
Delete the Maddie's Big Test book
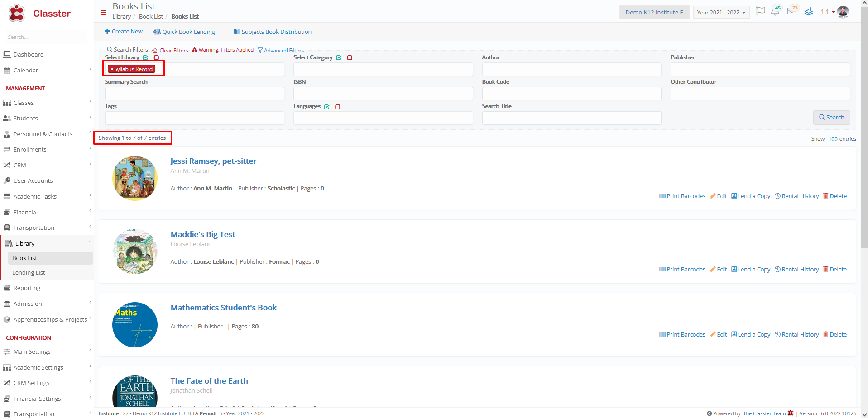(834, 270)
